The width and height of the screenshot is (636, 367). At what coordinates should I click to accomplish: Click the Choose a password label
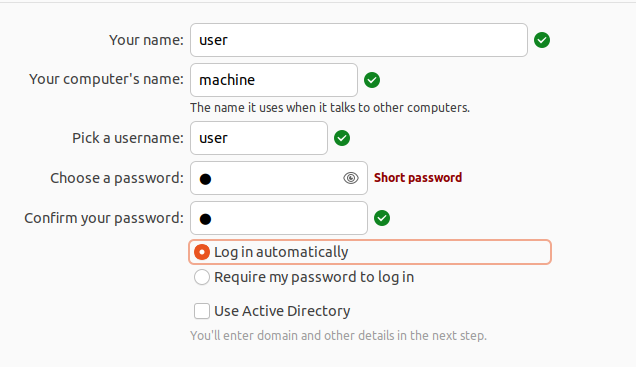117,178
